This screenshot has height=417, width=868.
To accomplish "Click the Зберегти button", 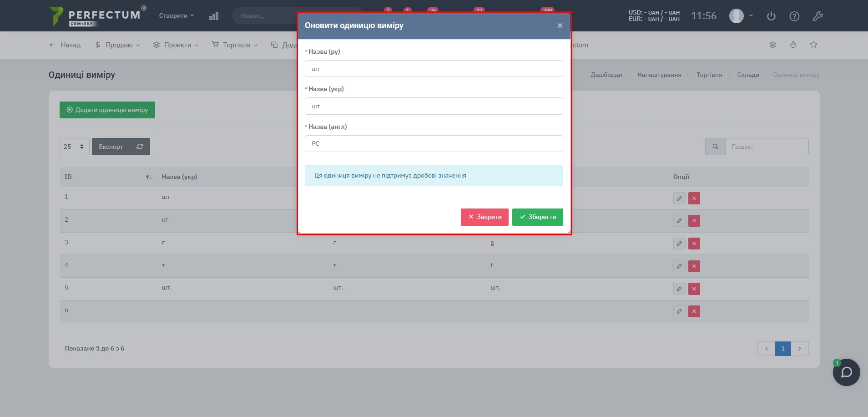I will point(537,217).
